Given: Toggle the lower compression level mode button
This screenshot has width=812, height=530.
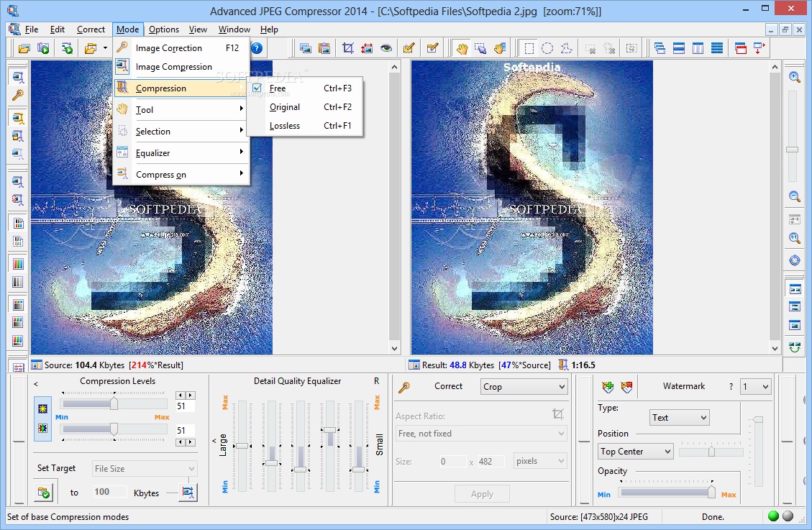Looking at the screenshot, I should (x=42, y=428).
